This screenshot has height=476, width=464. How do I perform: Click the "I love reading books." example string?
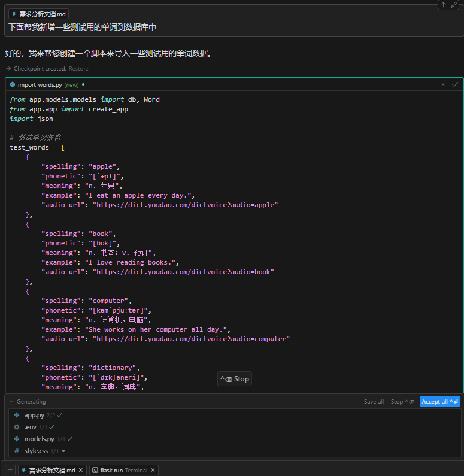coord(130,262)
